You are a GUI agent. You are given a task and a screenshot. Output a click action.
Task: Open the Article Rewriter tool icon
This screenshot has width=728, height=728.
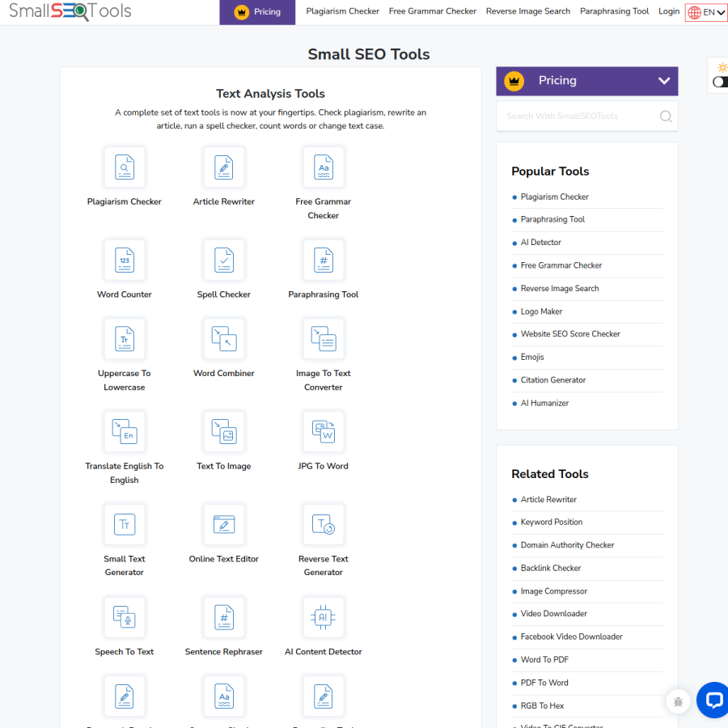coord(224,167)
